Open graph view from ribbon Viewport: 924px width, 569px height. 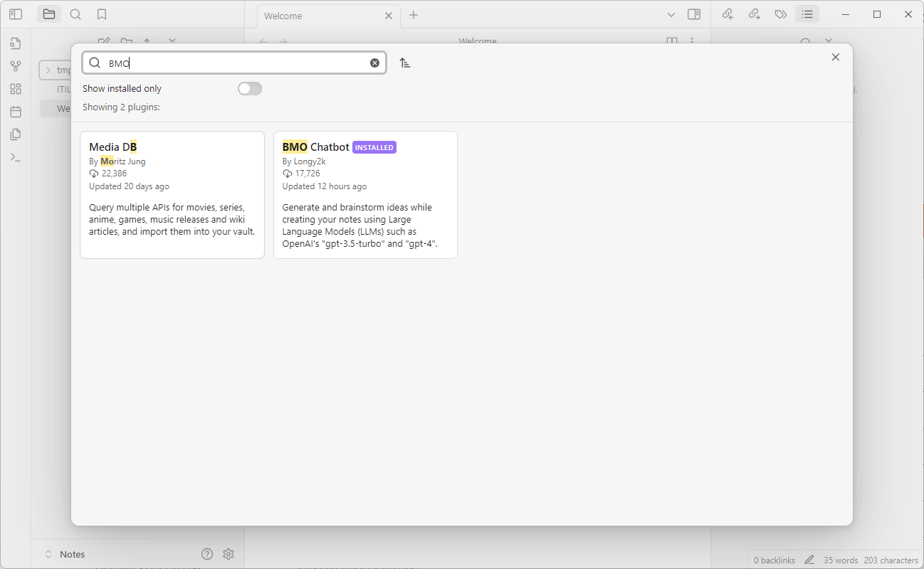click(16, 66)
